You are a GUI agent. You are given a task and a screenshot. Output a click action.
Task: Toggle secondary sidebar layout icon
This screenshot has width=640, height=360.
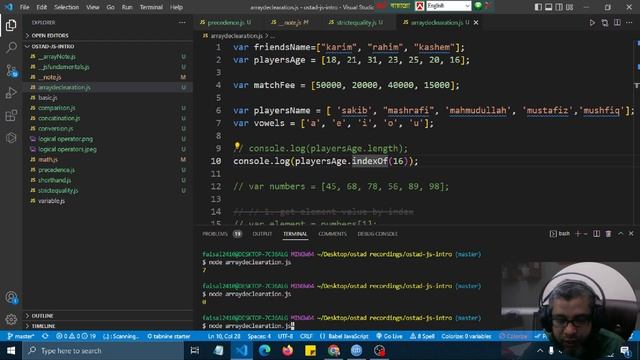tap(559, 7)
